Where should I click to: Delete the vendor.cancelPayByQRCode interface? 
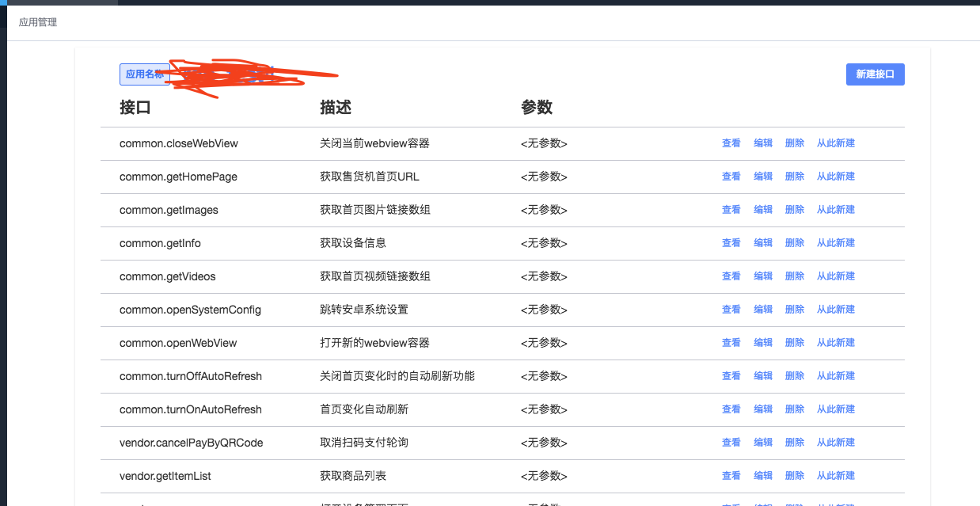[795, 443]
